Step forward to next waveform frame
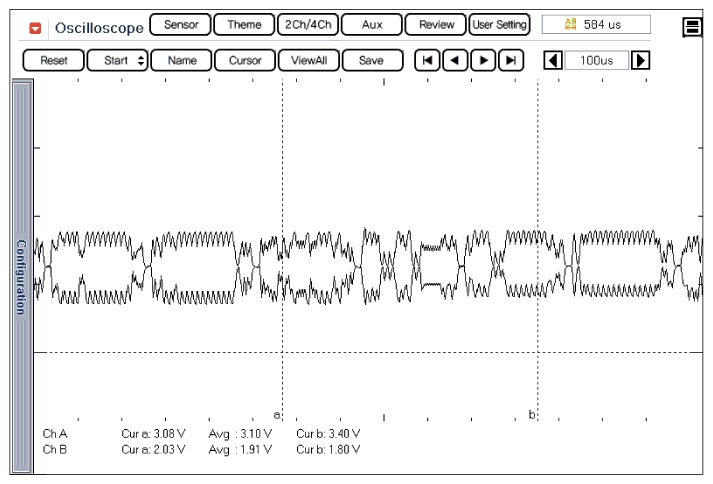Image resolution: width=713 pixels, height=484 pixels. tap(484, 60)
